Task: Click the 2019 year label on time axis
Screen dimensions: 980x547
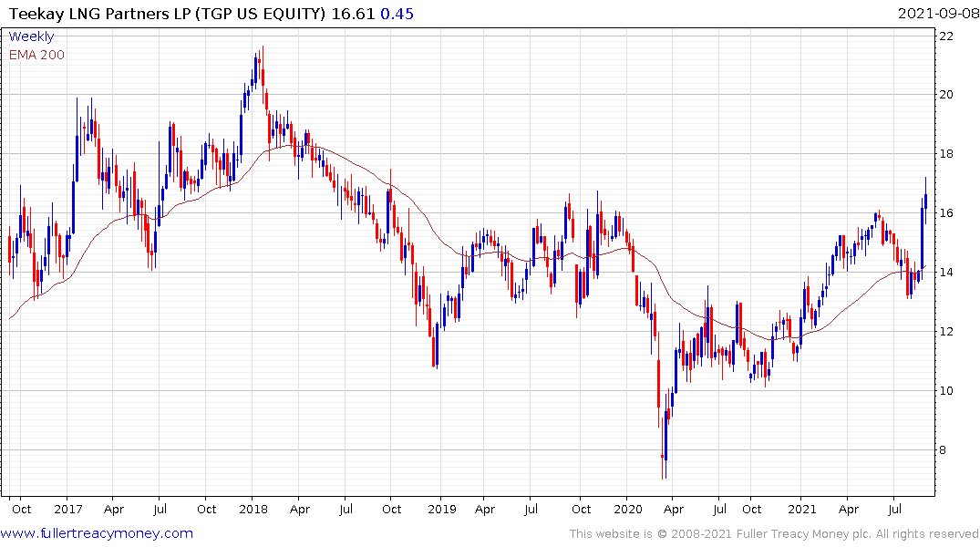Action: [442, 509]
